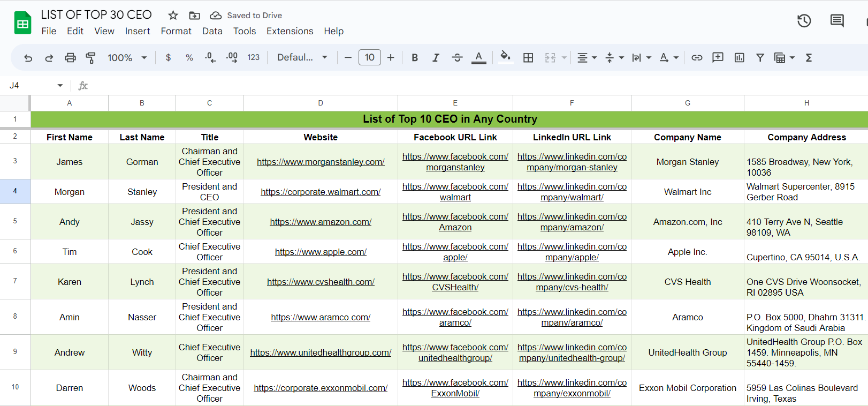Open the comments panel

tap(837, 21)
